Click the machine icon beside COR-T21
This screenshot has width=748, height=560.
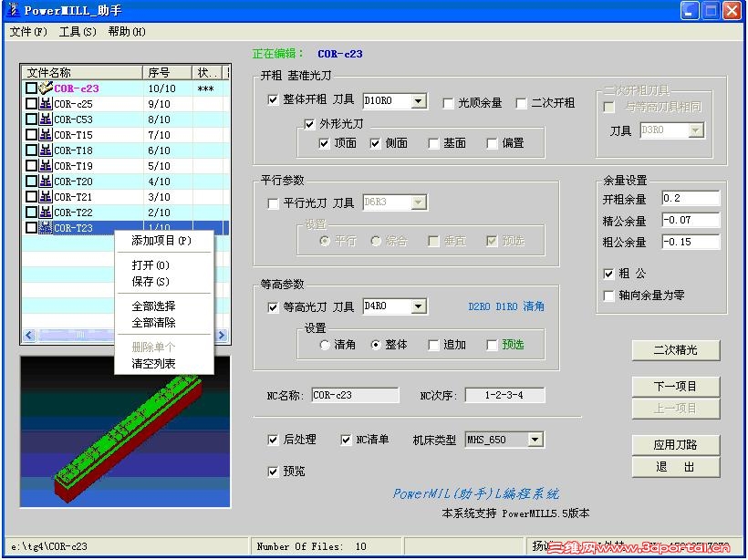click(46, 196)
